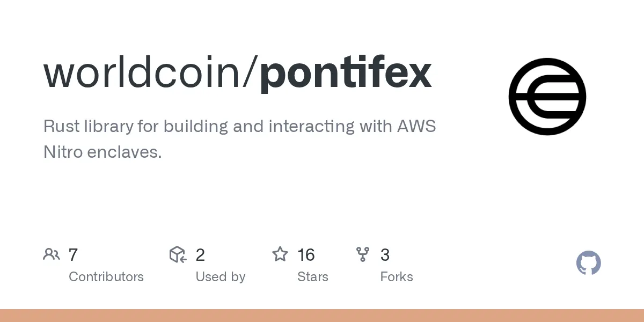
Task: Click the Stars star icon
Action: (280, 254)
